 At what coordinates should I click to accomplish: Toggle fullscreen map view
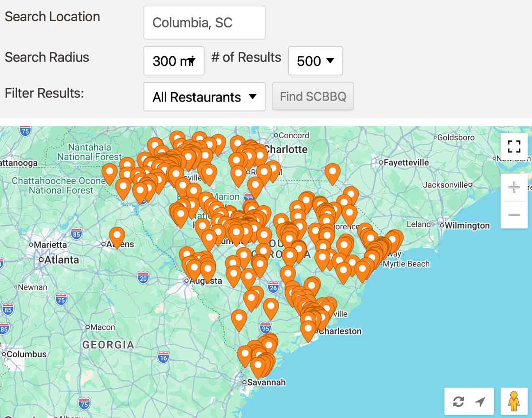point(514,146)
